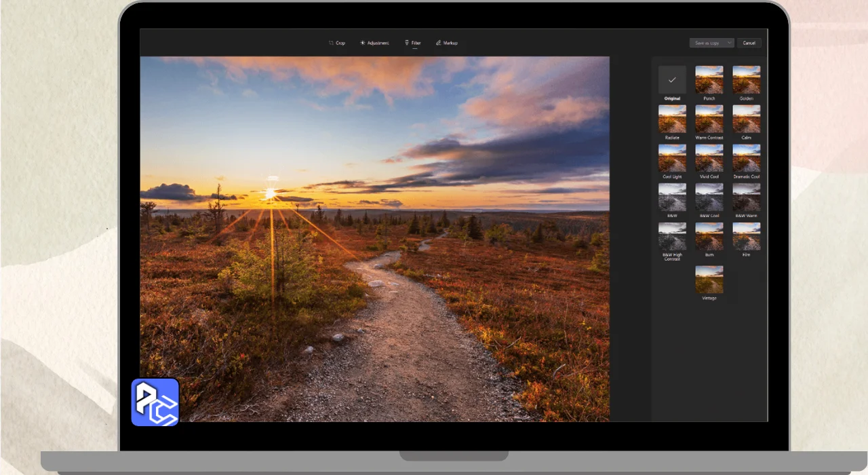Apply the Dramatic Cool filter
Image resolution: width=868 pixels, height=475 pixels.
pyautogui.click(x=746, y=158)
